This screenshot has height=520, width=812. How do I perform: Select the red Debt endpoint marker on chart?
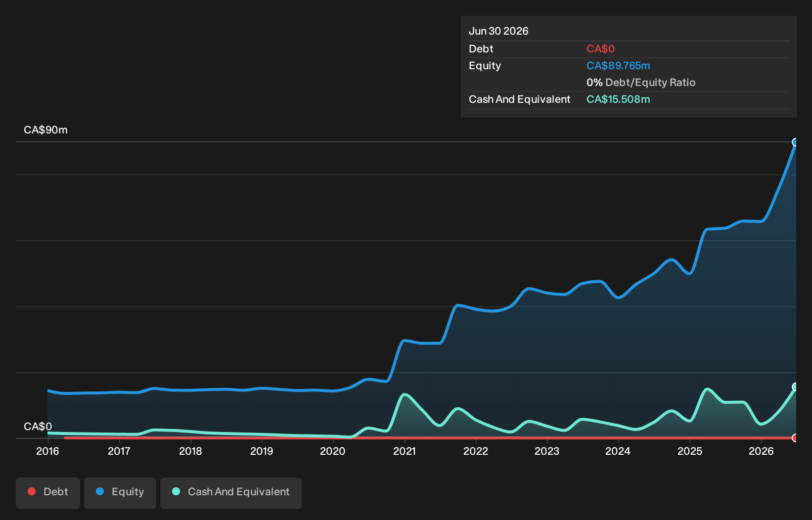pyautogui.click(x=795, y=438)
